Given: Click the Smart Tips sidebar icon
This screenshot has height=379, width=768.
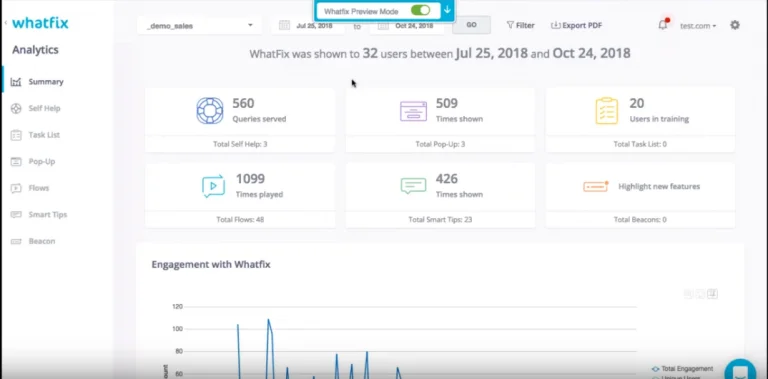Looking at the screenshot, I should pyautogui.click(x=16, y=214).
